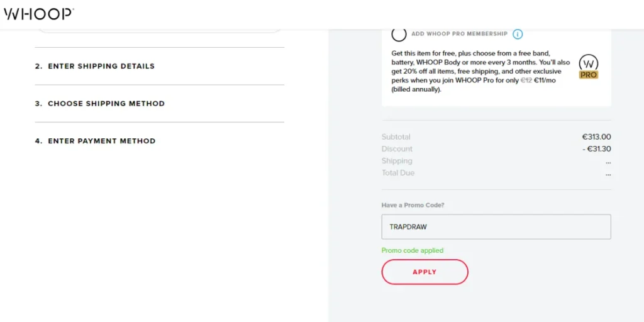Click the WHOOP logo in header
The image size is (644, 322).
click(x=38, y=14)
